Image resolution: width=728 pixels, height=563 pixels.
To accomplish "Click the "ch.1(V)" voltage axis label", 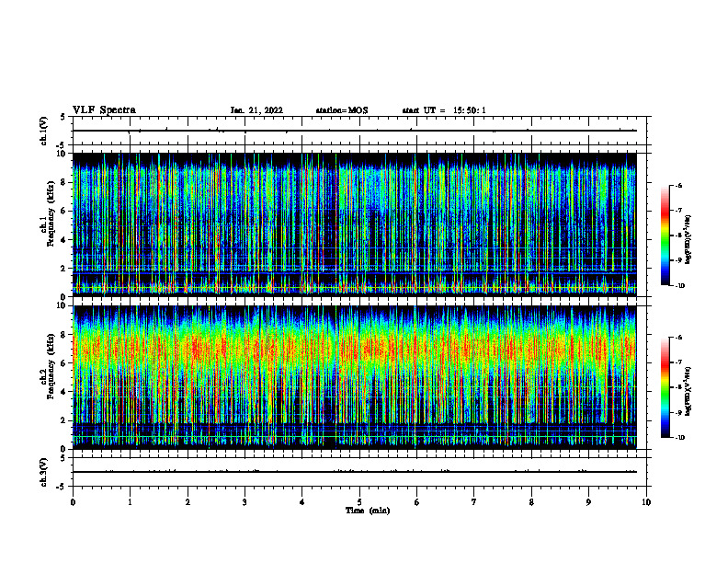I will pyautogui.click(x=44, y=131).
